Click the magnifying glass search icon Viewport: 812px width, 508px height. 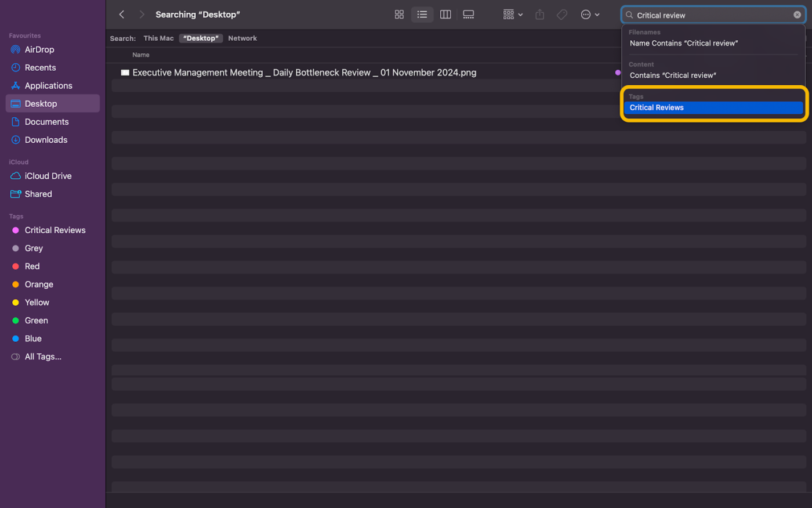(629, 15)
